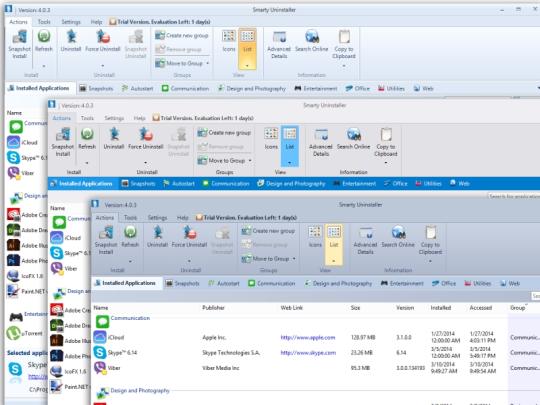This screenshot has width=540, height=405.
Task: Sort by Publisher column header
Action: point(213,308)
